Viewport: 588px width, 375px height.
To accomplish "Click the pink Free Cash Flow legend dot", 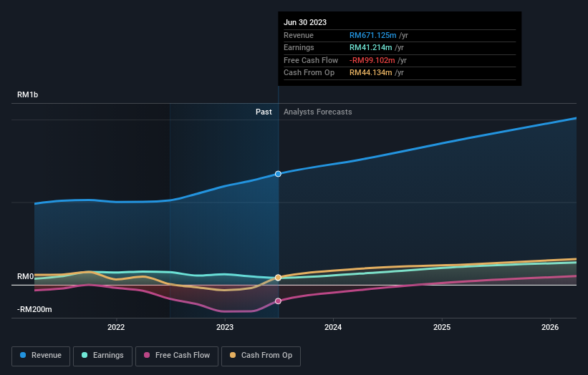I will 147,355.
